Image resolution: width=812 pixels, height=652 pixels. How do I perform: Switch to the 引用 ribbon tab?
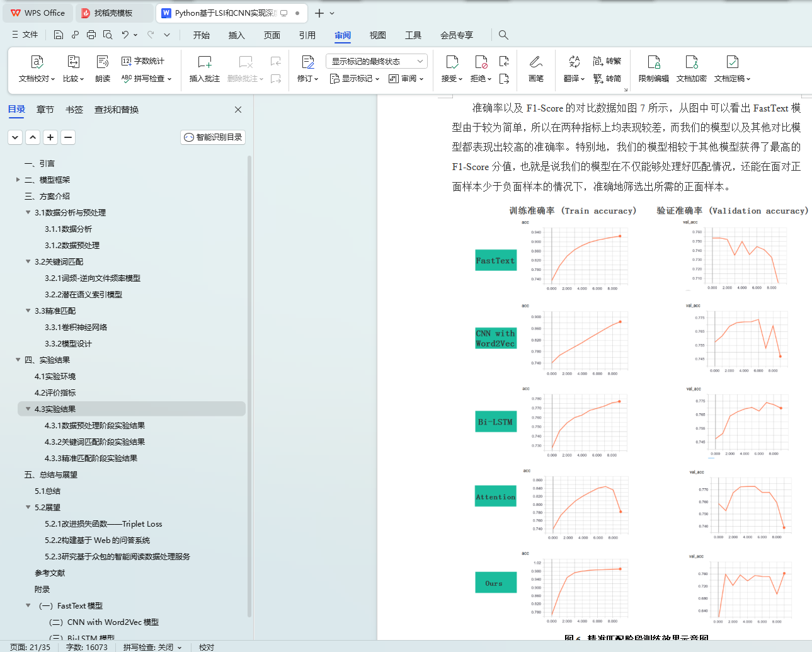click(307, 35)
